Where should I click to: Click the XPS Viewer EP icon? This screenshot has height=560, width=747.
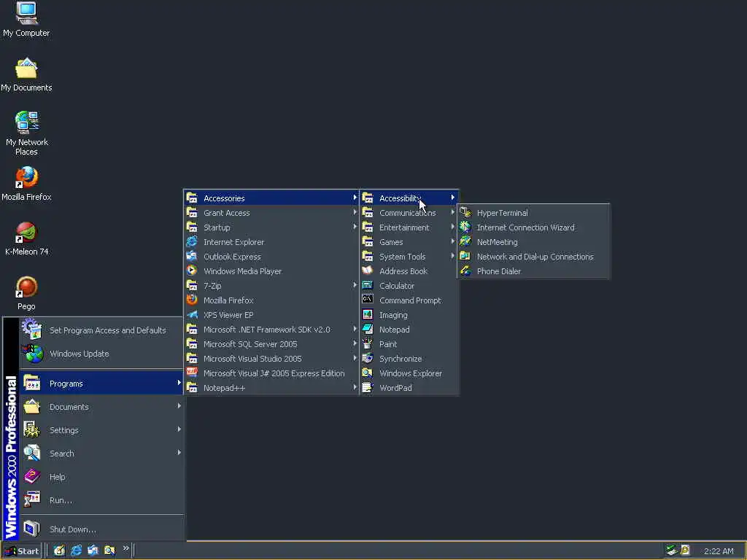click(192, 314)
